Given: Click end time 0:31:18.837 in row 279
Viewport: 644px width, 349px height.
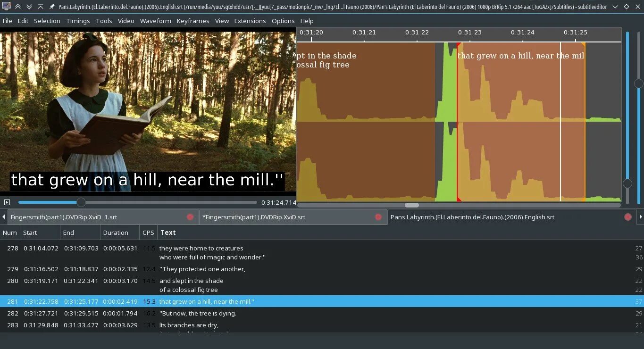Looking at the screenshot, I should 82,269.
